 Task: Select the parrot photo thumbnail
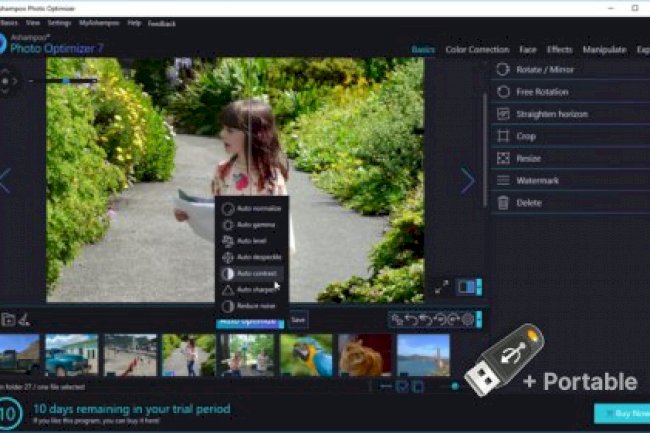[x=306, y=355]
